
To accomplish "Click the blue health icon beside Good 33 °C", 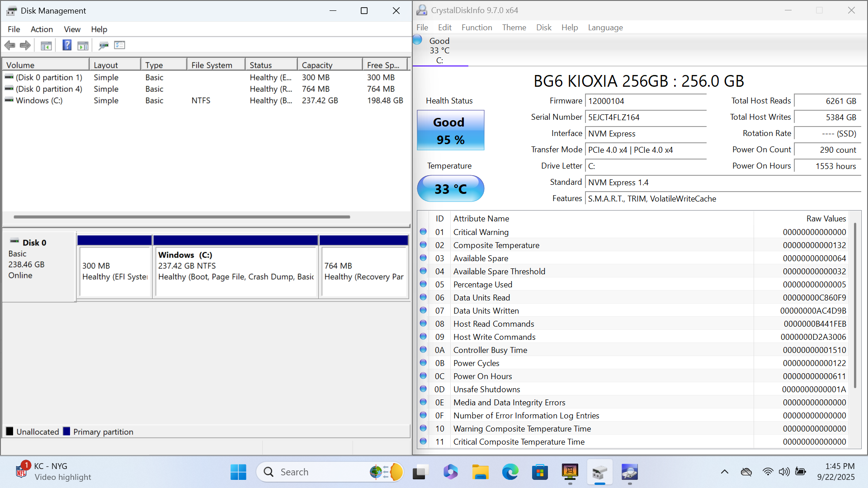I will [x=417, y=40].
